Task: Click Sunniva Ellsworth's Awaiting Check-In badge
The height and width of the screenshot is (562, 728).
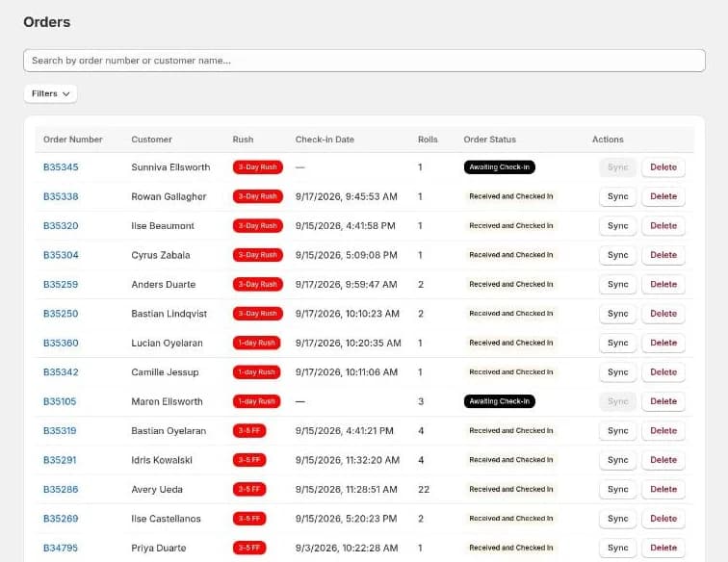Action: click(500, 167)
